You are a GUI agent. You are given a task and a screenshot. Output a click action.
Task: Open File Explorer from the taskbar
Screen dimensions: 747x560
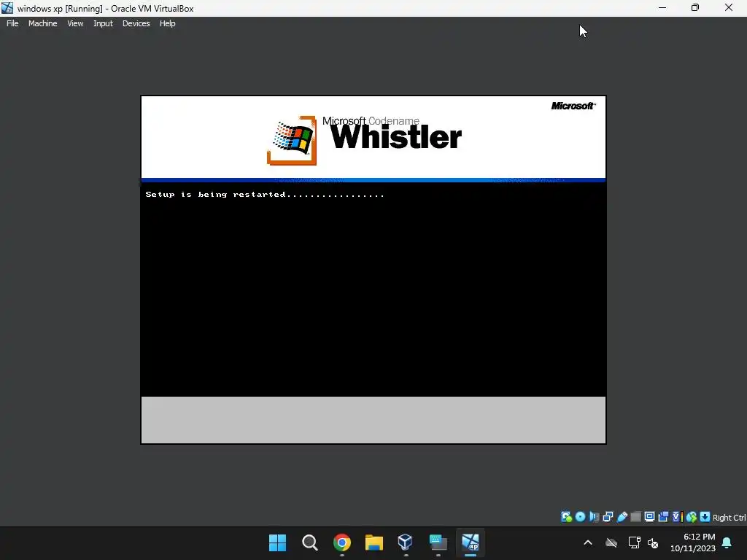point(374,542)
